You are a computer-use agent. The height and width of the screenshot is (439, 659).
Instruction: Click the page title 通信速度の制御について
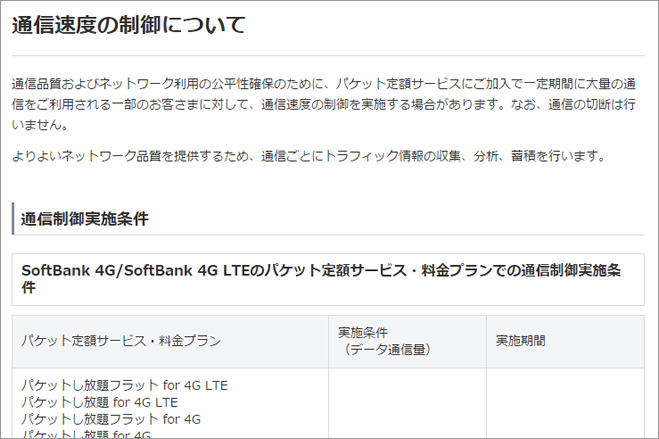tap(128, 25)
